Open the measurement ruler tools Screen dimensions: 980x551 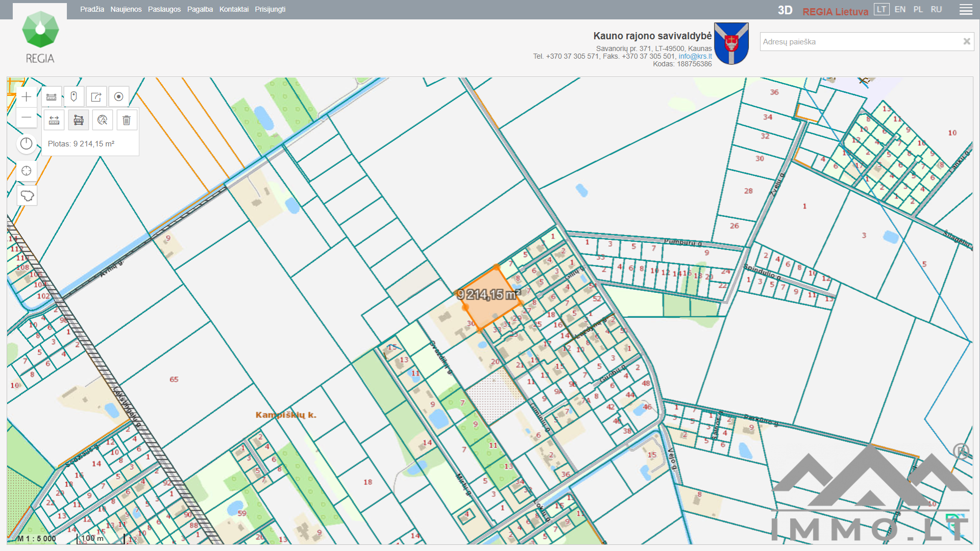(x=52, y=97)
